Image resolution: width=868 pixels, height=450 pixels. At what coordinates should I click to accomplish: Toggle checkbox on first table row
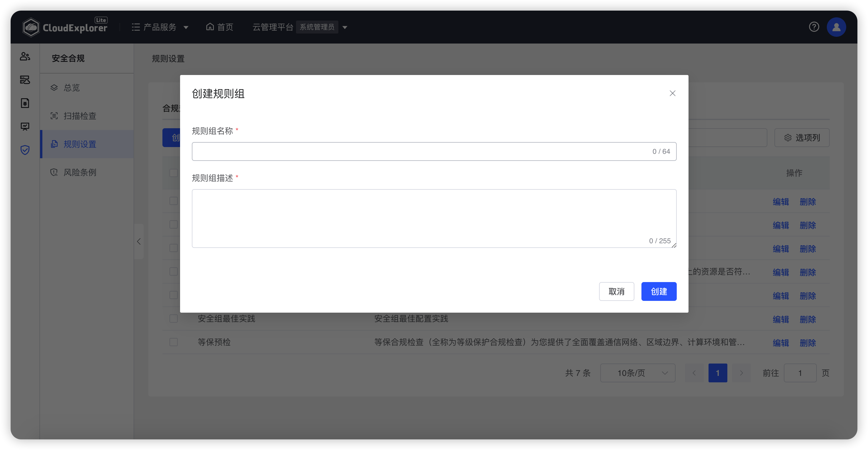pos(174,201)
